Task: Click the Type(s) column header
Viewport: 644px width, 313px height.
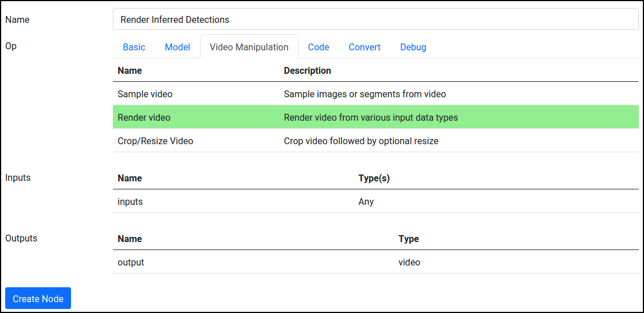Action: [x=374, y=178]
